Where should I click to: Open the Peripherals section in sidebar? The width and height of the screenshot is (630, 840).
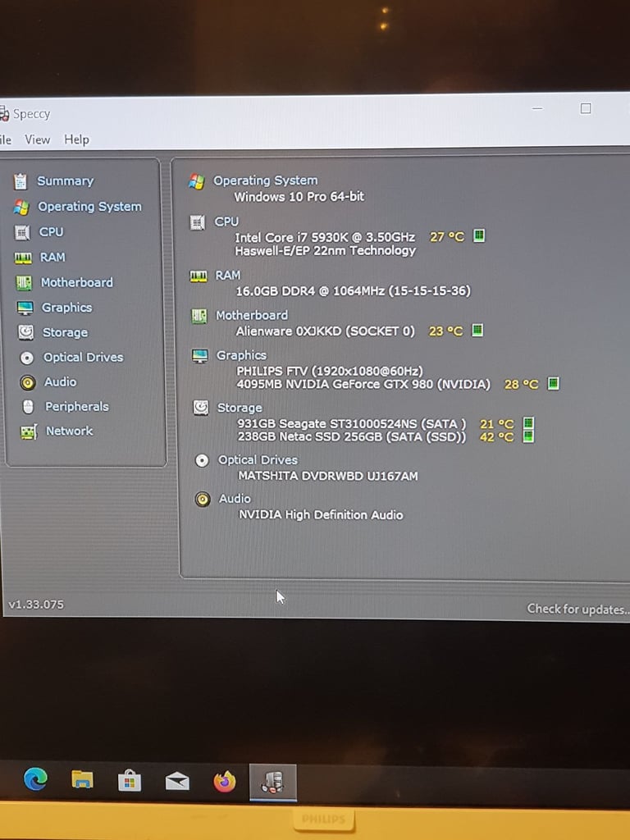(x=76, y=407)
